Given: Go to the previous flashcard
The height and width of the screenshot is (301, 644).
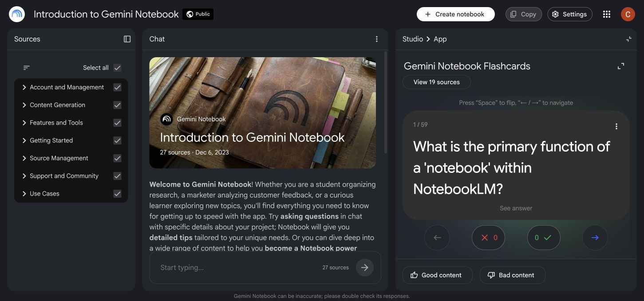Looking at the screenshot, I should (437, 238).
